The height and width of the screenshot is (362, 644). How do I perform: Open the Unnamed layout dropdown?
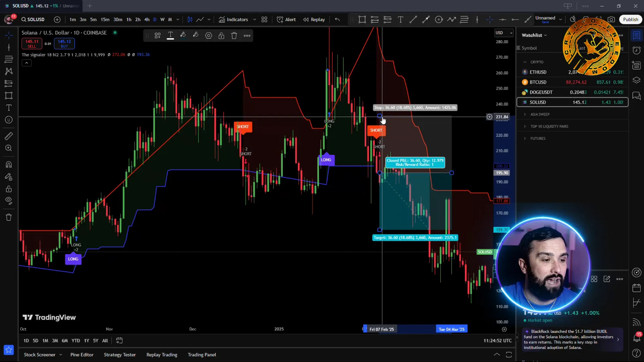pos(560,19)
